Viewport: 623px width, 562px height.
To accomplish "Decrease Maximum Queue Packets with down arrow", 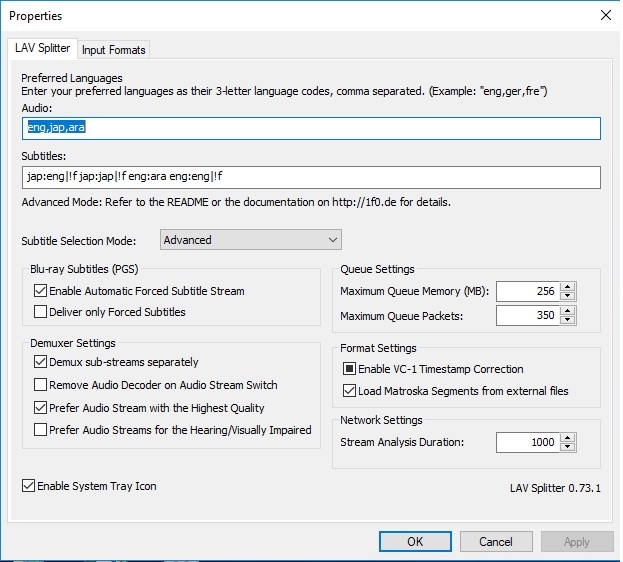I will pos(568,320).
